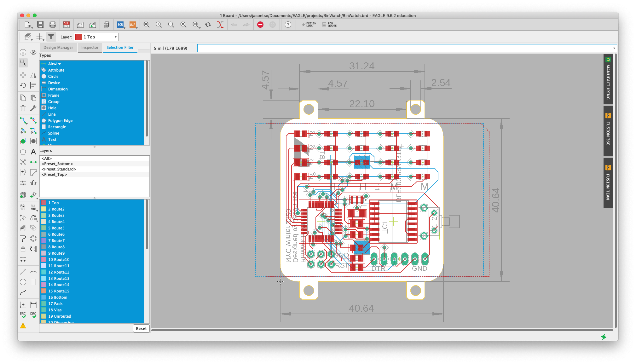Click the yellow warning Errors icon

23,326
